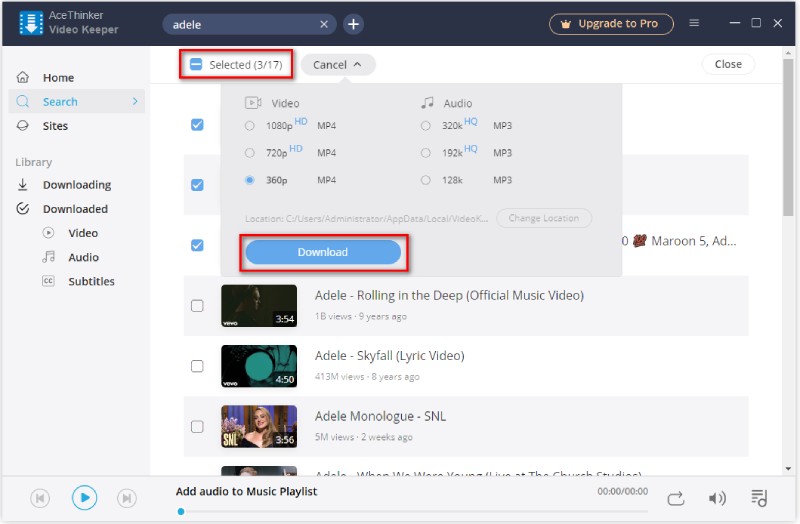Open the Downloaded library section
This screenshot has width=800, height=524.
pos(77,209)
